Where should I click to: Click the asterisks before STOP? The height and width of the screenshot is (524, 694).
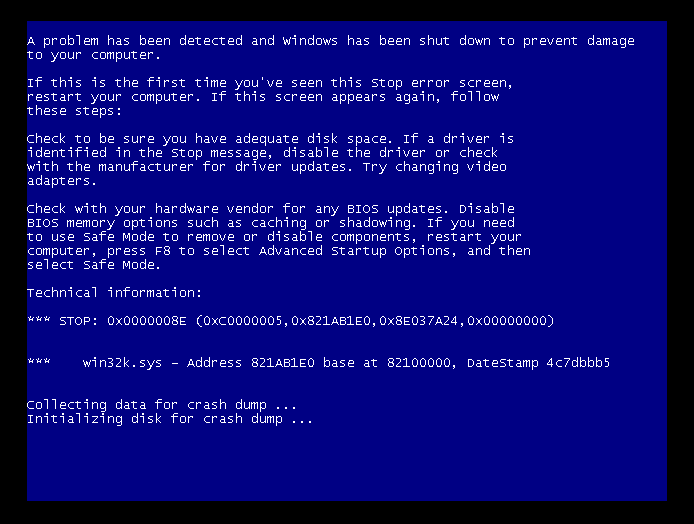coord(39,319)
